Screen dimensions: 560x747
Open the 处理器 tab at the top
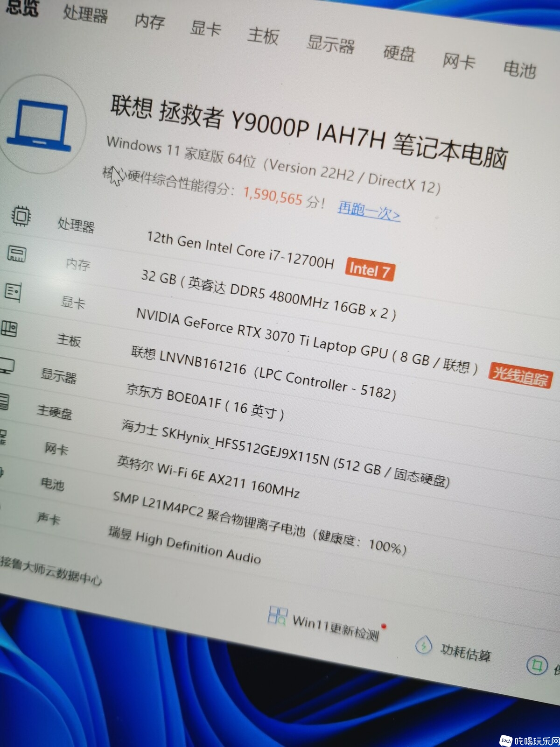click(x=85, y=13)
